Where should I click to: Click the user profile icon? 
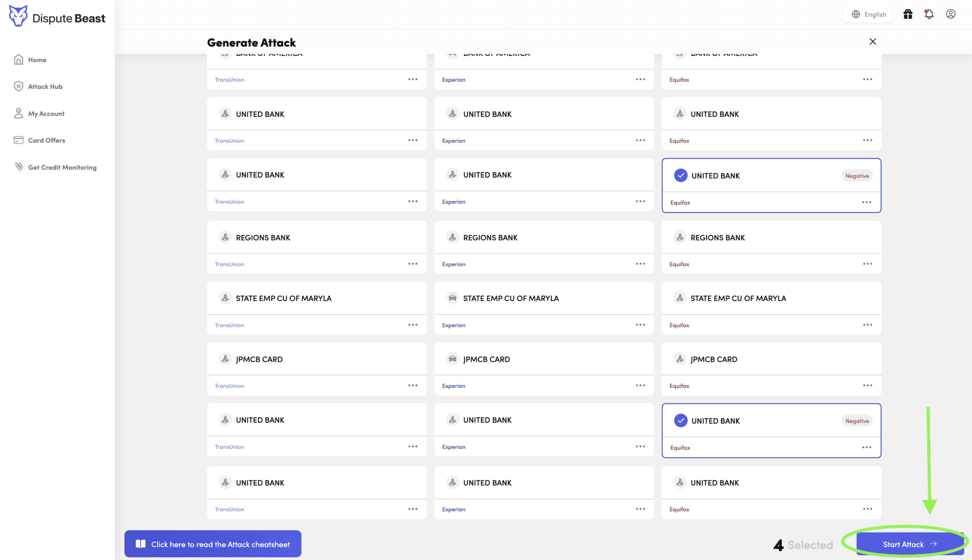pos(950,14)
